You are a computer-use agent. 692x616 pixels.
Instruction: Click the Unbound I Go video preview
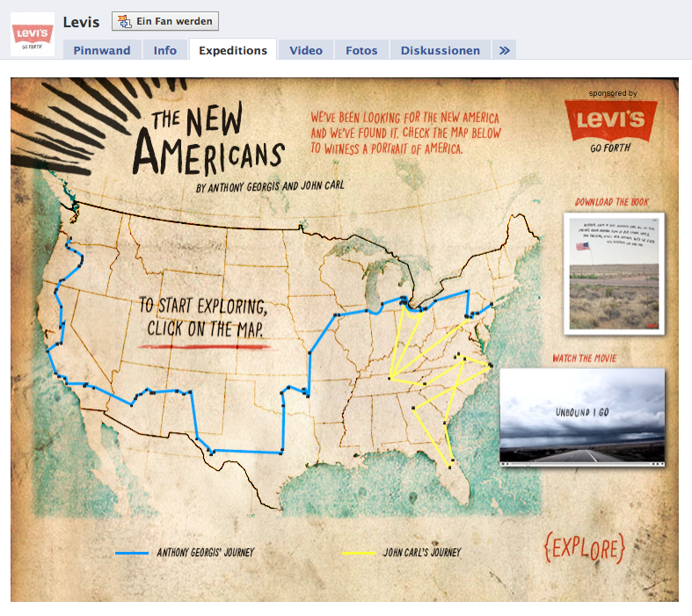click(x=582, y=413)
